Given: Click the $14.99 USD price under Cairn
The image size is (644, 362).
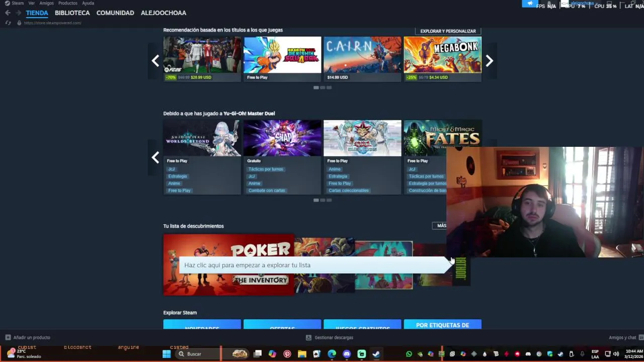Looking at the screenshot, I should coord(338,77).
